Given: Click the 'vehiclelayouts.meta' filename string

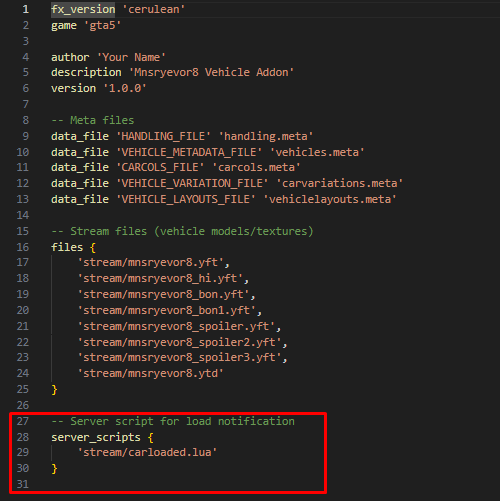Looking at the screenshot, I should [330, 199].
